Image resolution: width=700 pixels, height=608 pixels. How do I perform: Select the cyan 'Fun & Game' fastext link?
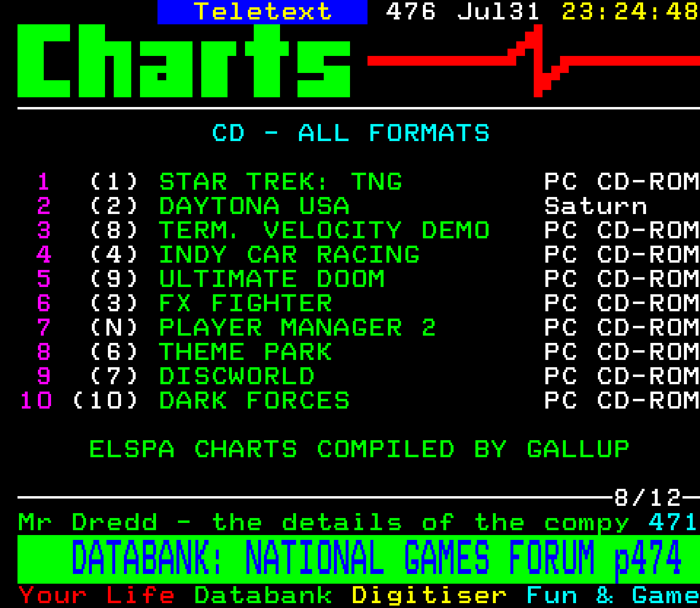pos(613,595)
